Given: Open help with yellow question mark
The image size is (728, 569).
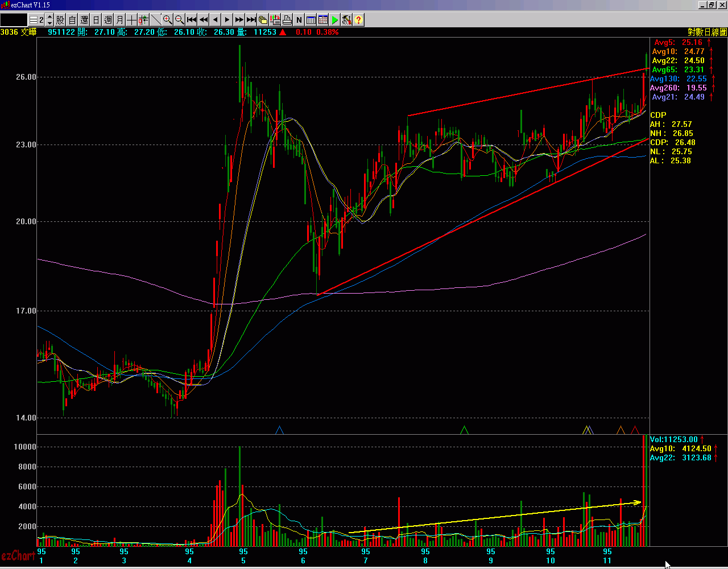Looking at the screenshot, I should coord(359,20).
